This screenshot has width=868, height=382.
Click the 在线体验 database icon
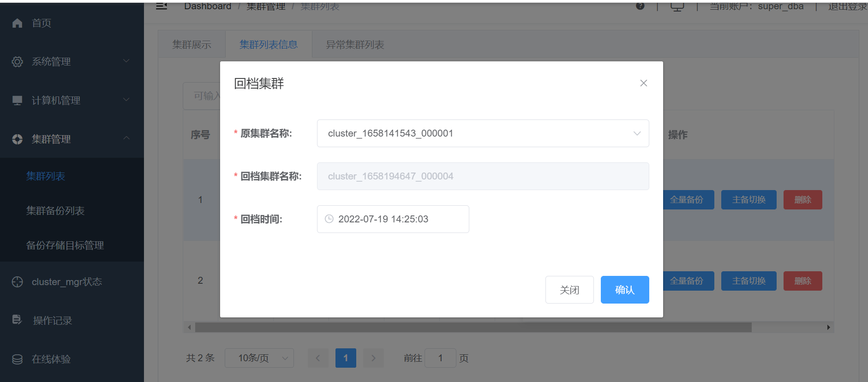tap(18, 359)
